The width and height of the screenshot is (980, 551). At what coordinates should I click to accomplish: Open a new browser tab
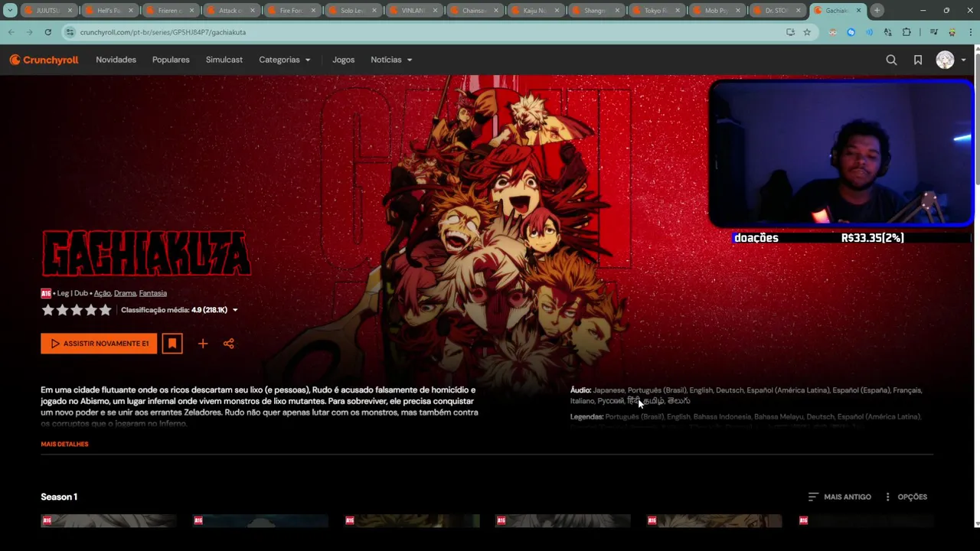coord(877,11)
